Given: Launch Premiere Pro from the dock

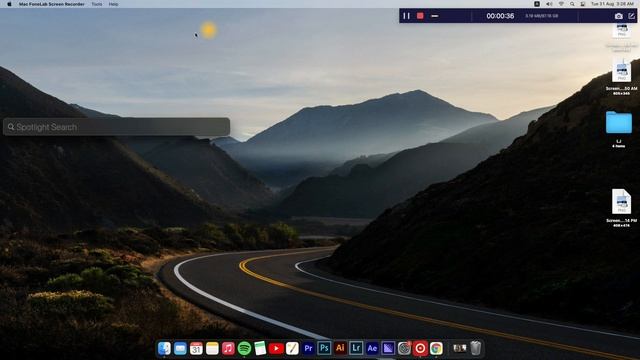Looking at the screenshot, I should (308, 348).
